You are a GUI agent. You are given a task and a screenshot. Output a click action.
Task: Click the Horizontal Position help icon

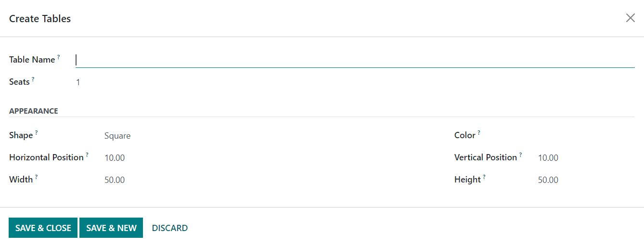(87, 155)
